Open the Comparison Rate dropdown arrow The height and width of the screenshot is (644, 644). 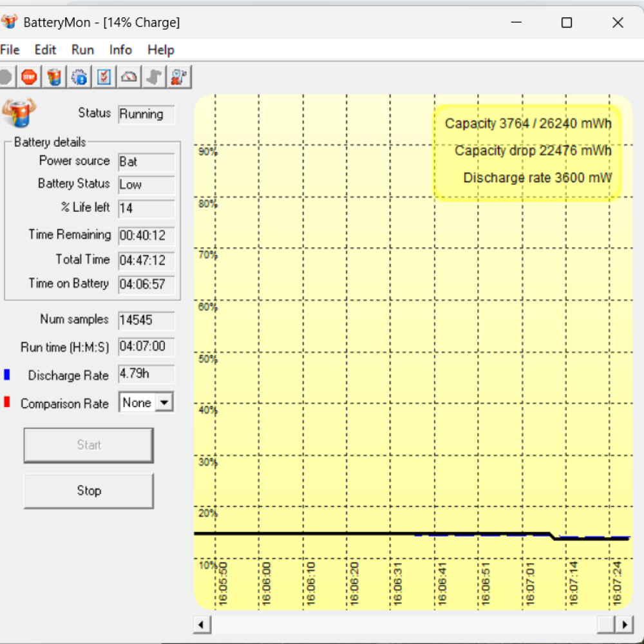coord(164,402)
